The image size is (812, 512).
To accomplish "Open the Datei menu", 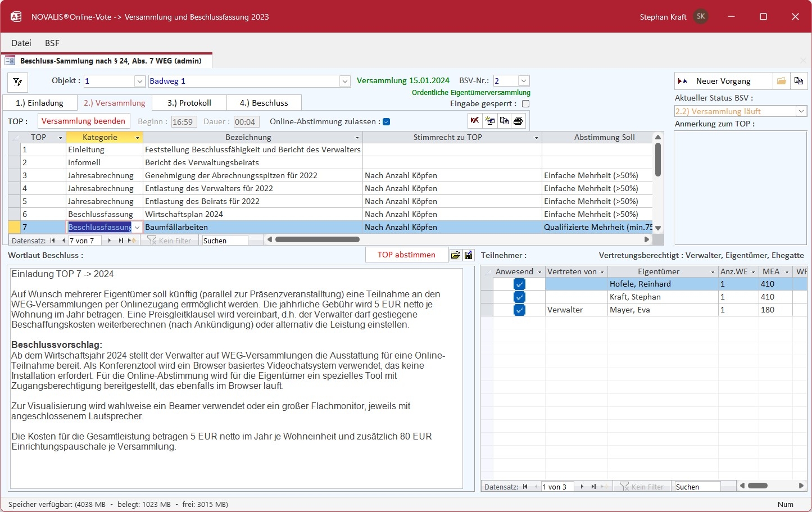I will tap(21, 43).
